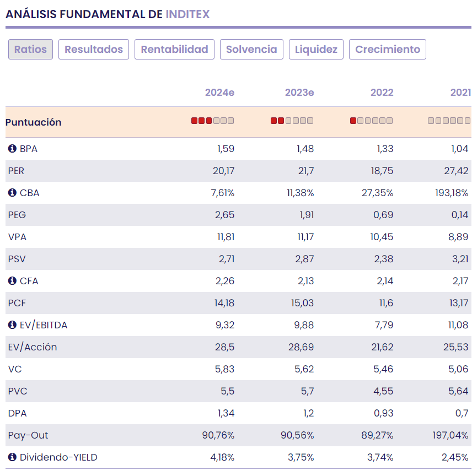The image size is (472, 476).
Task: Open the Rentabilidad tab
Action: click(x=174, y=49)
